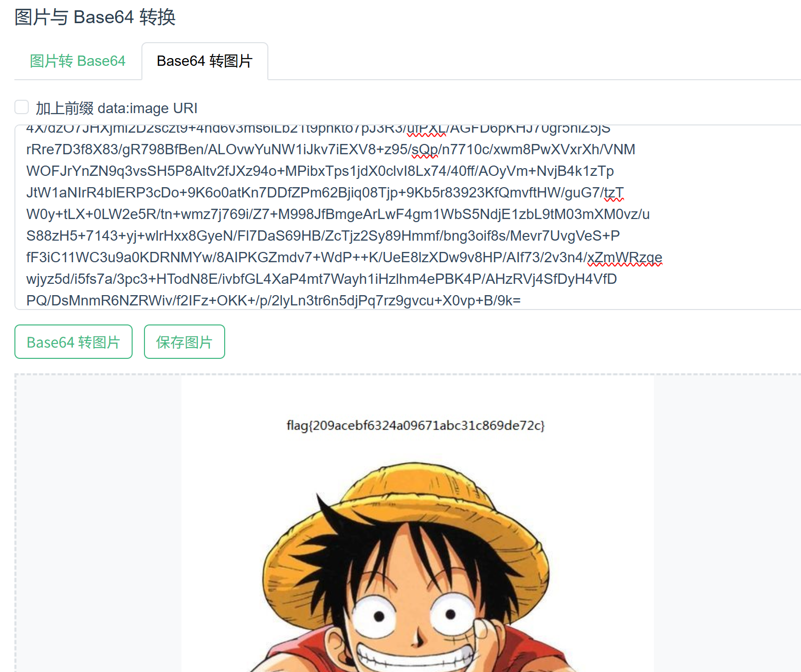The width and height of the screenshot is (801, 672).
Task: Click the 保存图片 button
Action: click(185, 342)
